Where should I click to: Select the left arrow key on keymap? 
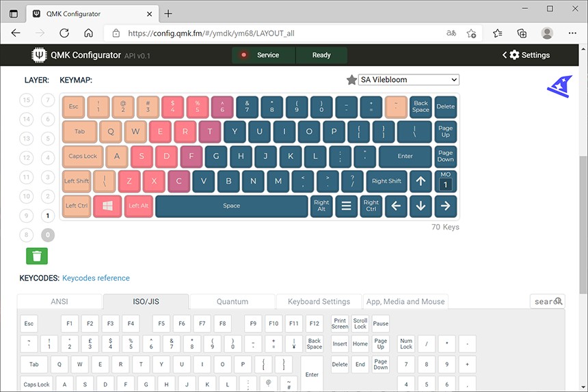396,206
